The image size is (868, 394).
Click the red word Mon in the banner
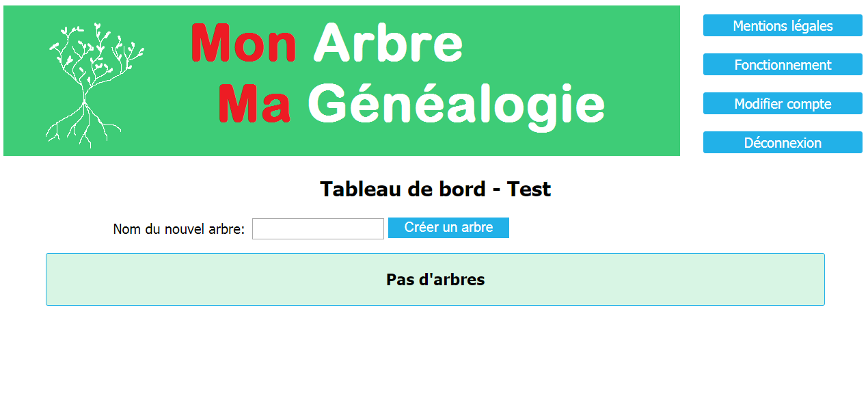(x=244, y=43)
